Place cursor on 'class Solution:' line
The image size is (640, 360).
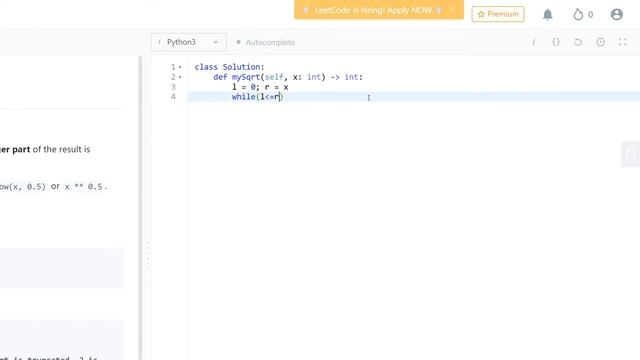pyautogui.click(x=229, y=67)
